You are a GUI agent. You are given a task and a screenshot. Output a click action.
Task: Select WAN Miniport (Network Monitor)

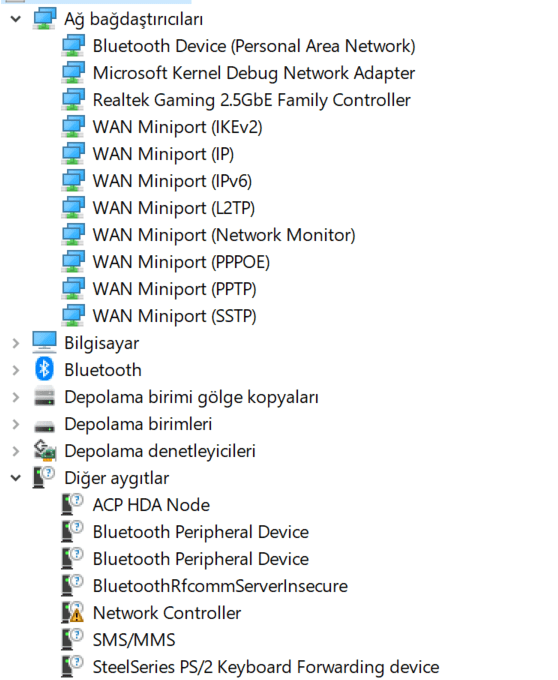(x=224, y=235)
